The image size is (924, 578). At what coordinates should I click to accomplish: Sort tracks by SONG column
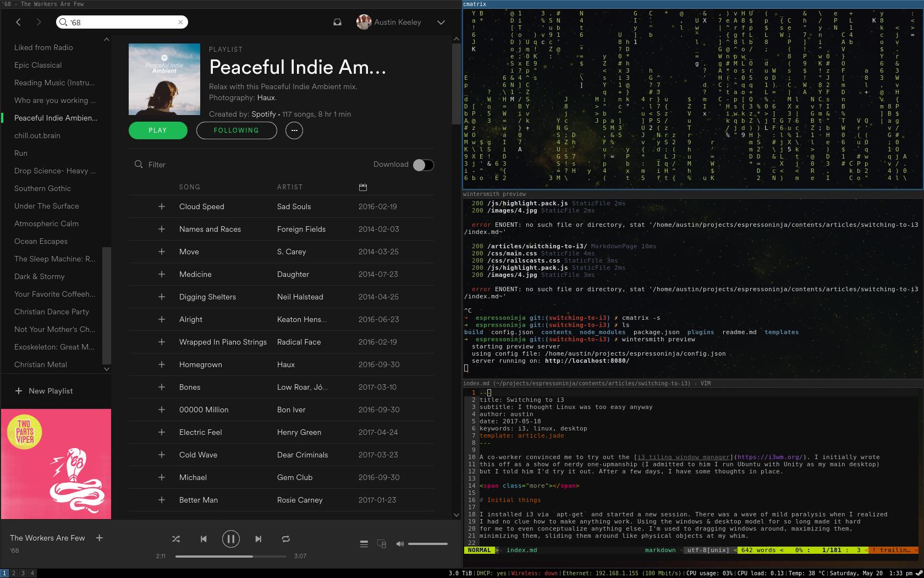(x=190, y=187)
